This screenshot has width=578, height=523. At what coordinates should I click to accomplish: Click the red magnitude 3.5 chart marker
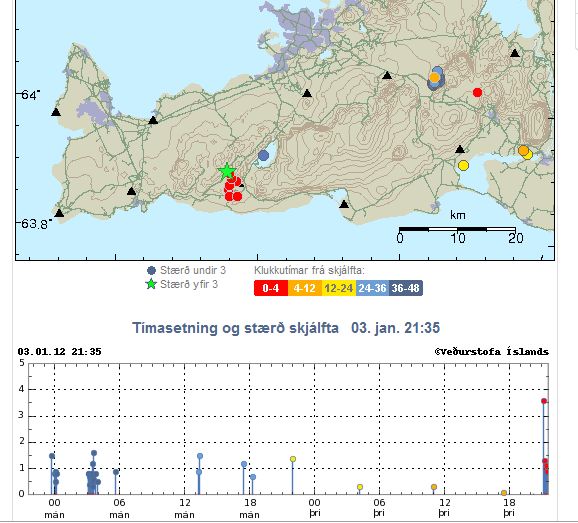[x=544, y=401]
